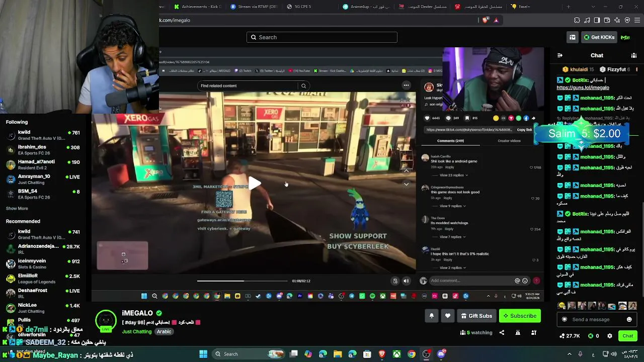Report the stream with the siren icon
Viewport: 644px width, 362px height.
[x=518, y=332]
